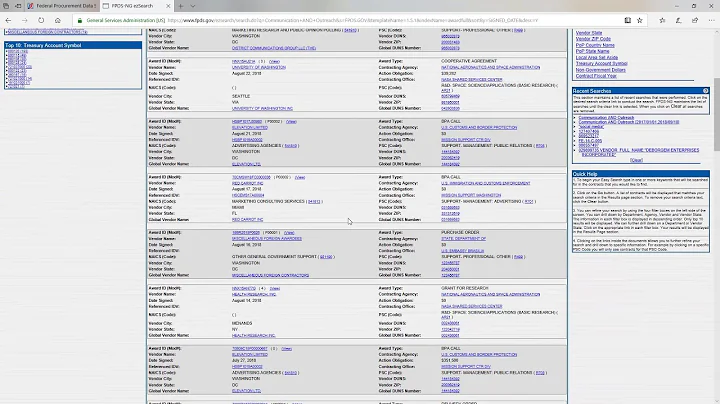Image resolution: width=720 pixels, height=404 pixels.
Task: Open U.S. Customs and Border Protection link for August 21 award
Action: 479,128
